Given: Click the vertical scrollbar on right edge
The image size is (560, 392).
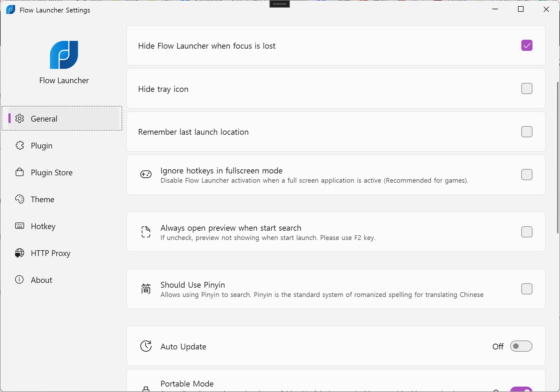Looking at the screenshot, I should pos(558,157).
